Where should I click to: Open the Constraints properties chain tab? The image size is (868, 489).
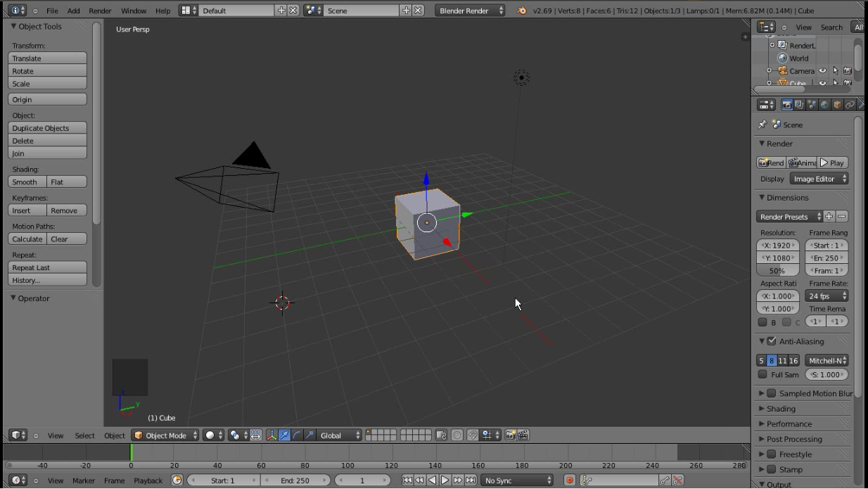coord(850,105)
